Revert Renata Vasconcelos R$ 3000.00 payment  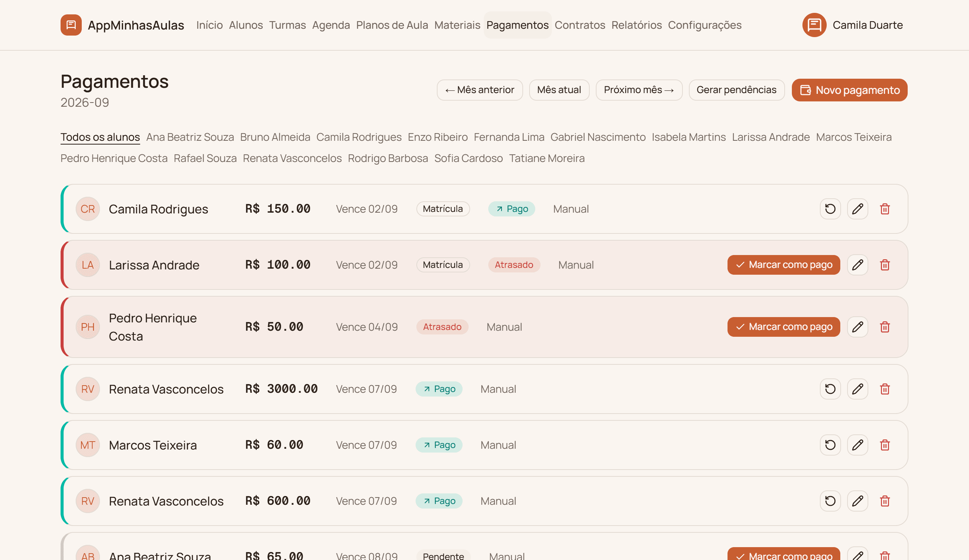[x=830, y=389]
